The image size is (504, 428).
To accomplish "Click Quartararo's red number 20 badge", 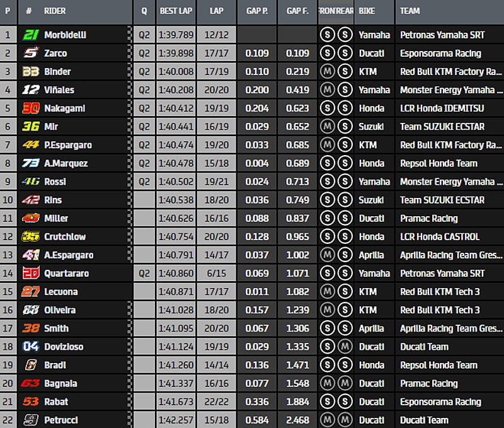I will point(30,274).
